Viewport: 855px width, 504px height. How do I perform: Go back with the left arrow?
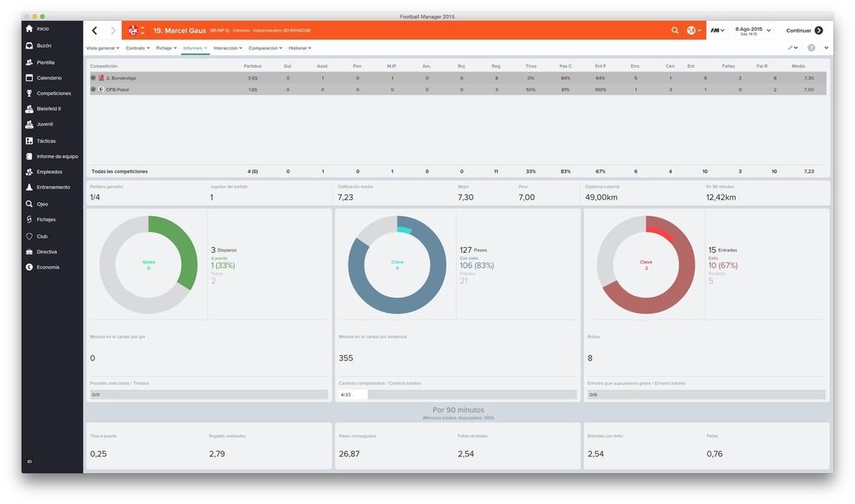click(94, 31)
